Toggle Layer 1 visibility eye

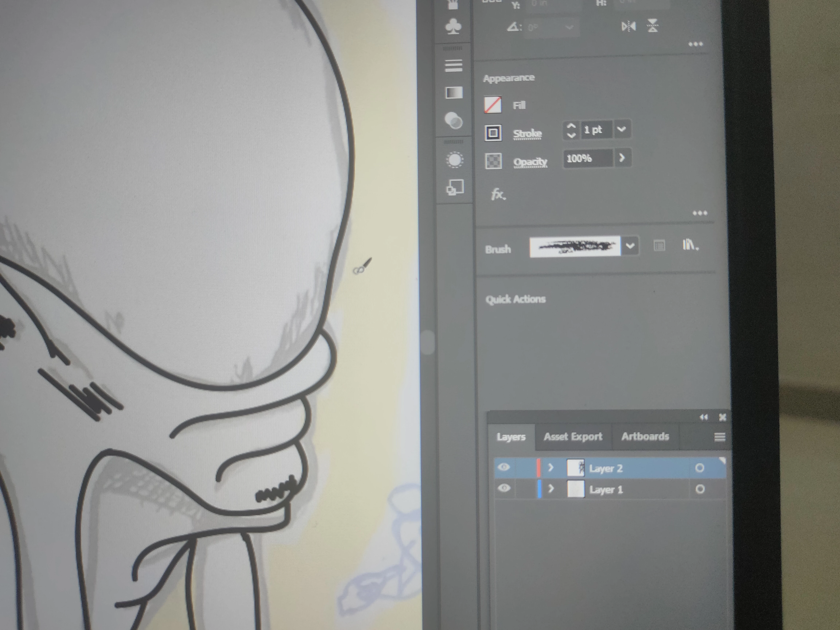click(x=504, y=488)
